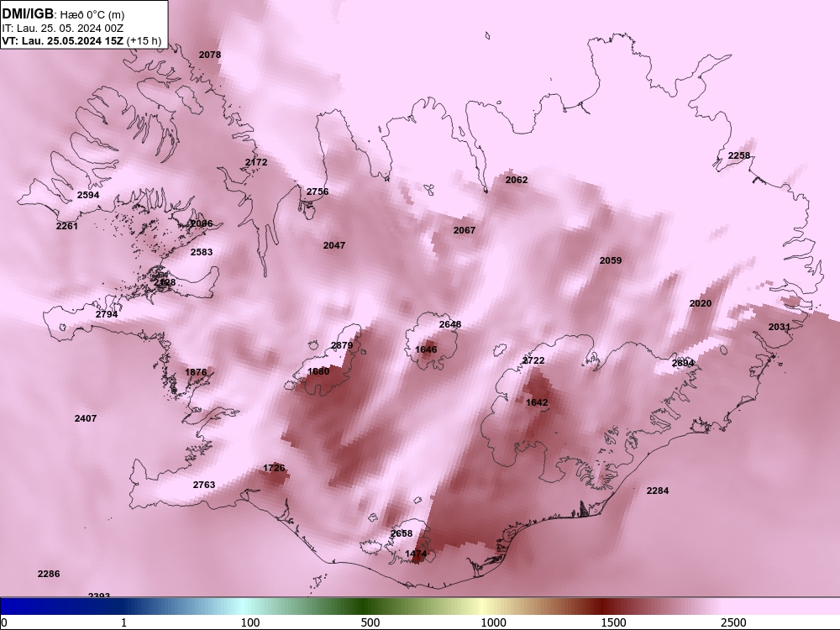The image size is (840, 630).
Task: Click the 500 legend label
Action: 370,622
